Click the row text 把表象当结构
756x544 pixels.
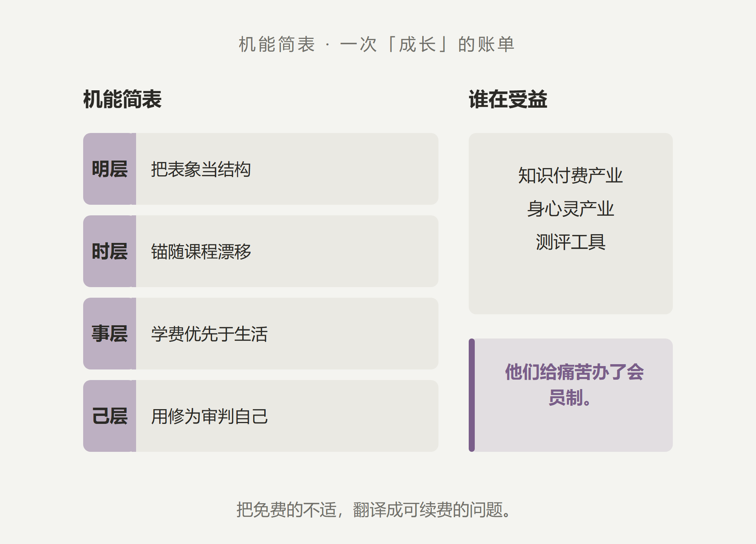(x=201, y=169)
